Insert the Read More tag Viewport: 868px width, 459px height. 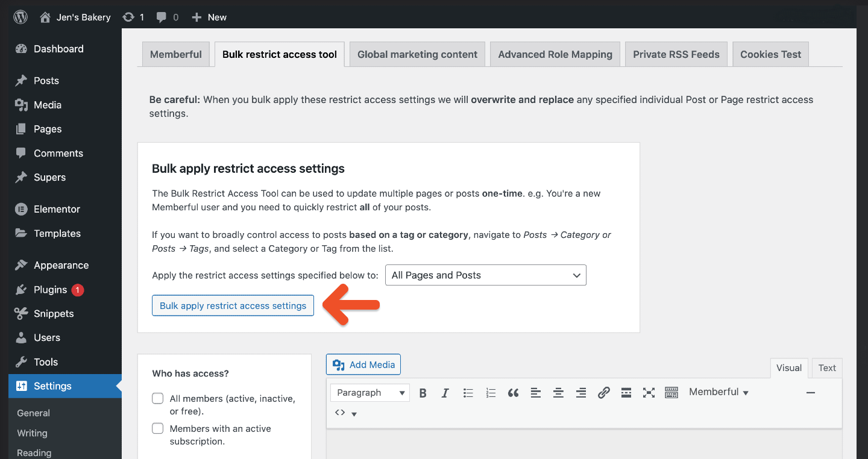[x=626, y=392]
